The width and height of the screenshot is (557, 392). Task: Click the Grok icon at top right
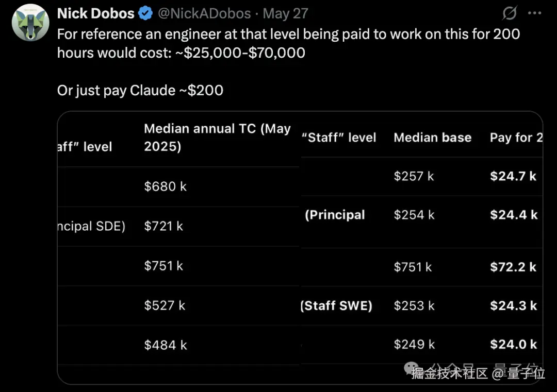(510, 14)
